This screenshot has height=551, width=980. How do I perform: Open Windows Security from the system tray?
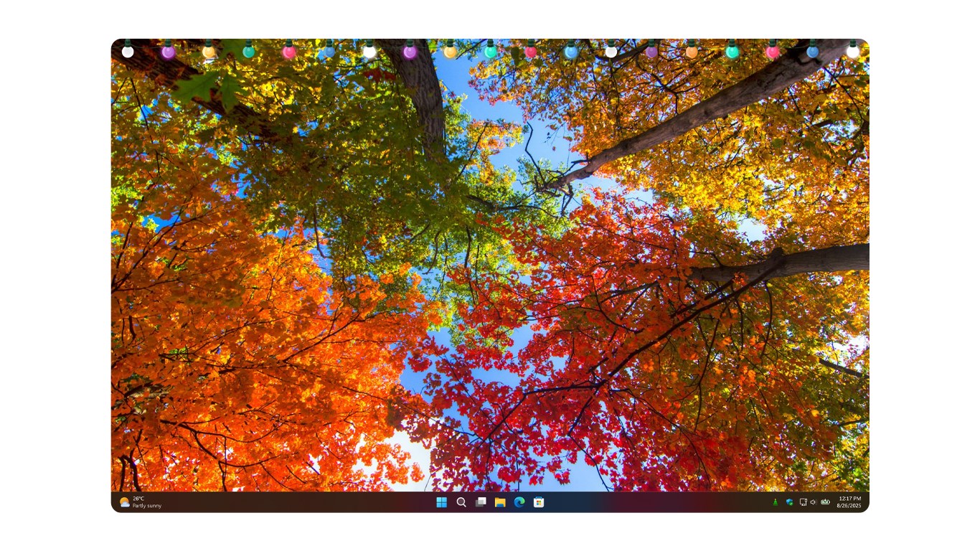789,502
